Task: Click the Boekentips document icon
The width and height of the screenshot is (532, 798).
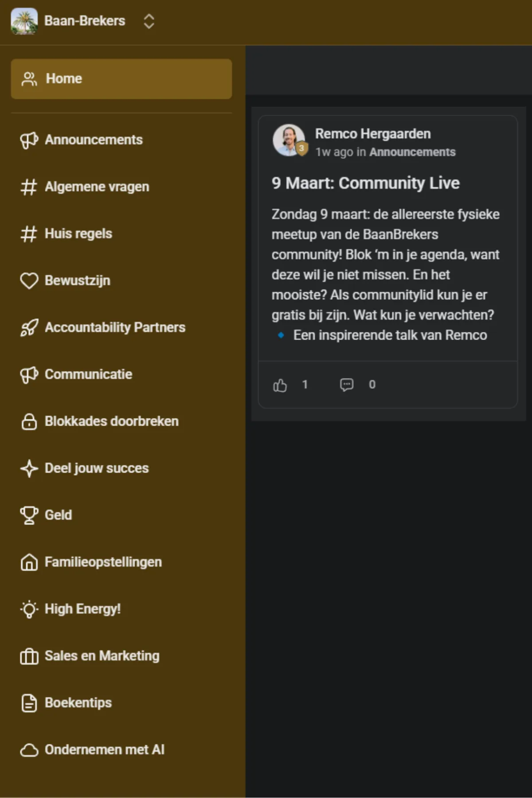Action: [29, 703]
